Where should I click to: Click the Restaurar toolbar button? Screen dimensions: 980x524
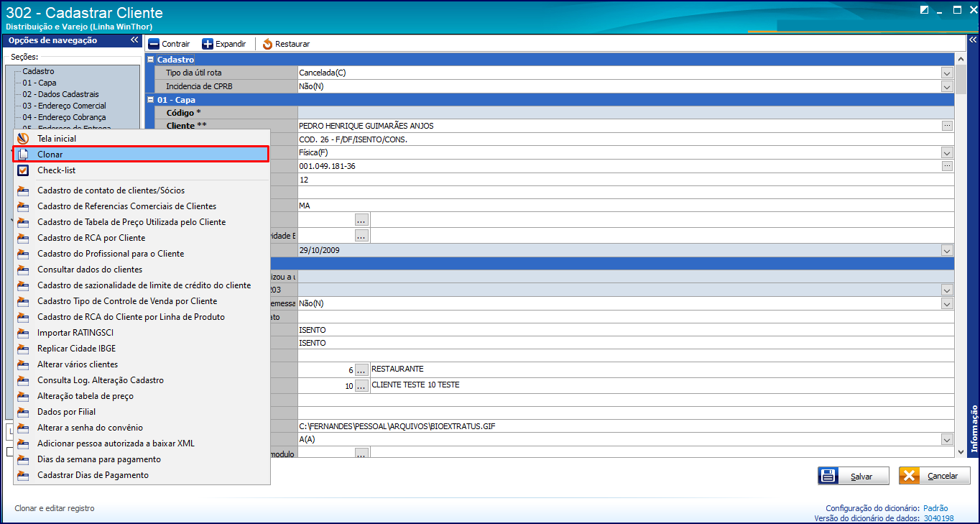coord(286,44)
